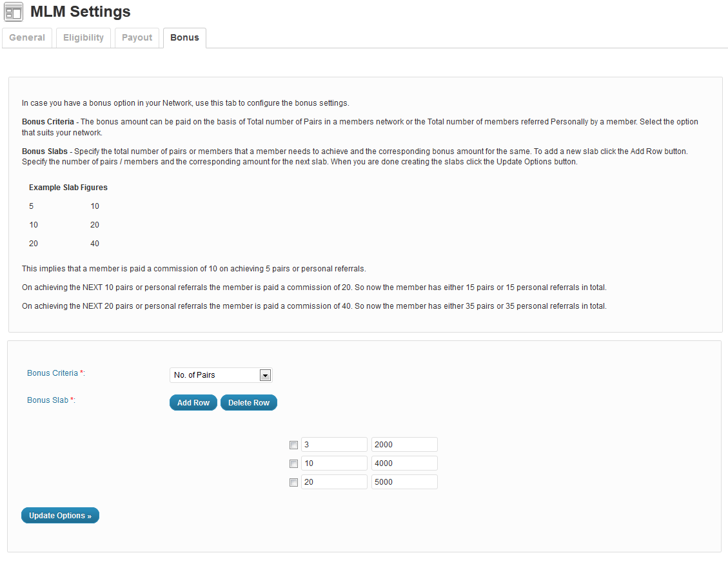Click the Update Options button
The height and width of the screenshot is (564, 728).
coord(61,515)
